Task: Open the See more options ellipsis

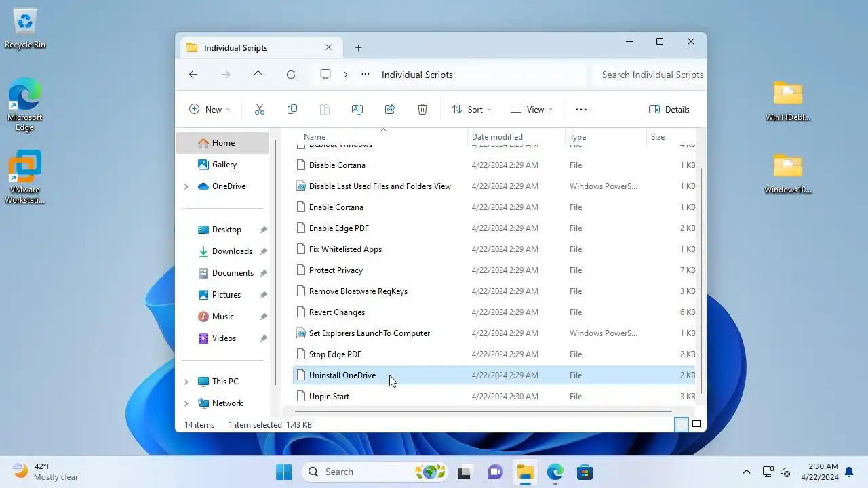Action: tap(581, 109)
